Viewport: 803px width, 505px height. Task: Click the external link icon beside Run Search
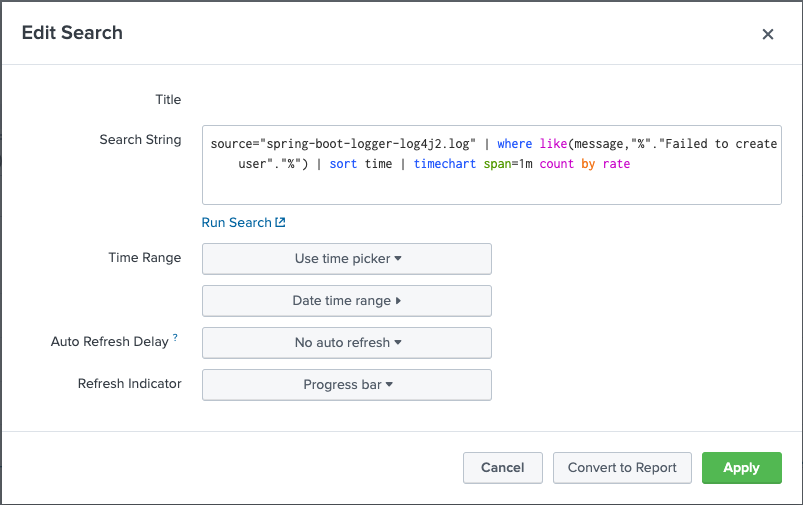(281, 223)
